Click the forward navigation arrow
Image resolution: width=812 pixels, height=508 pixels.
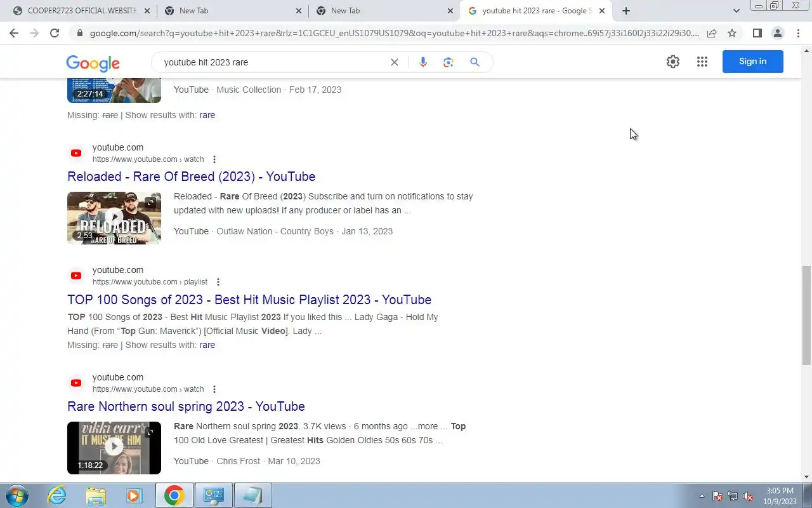coord(34,33)
